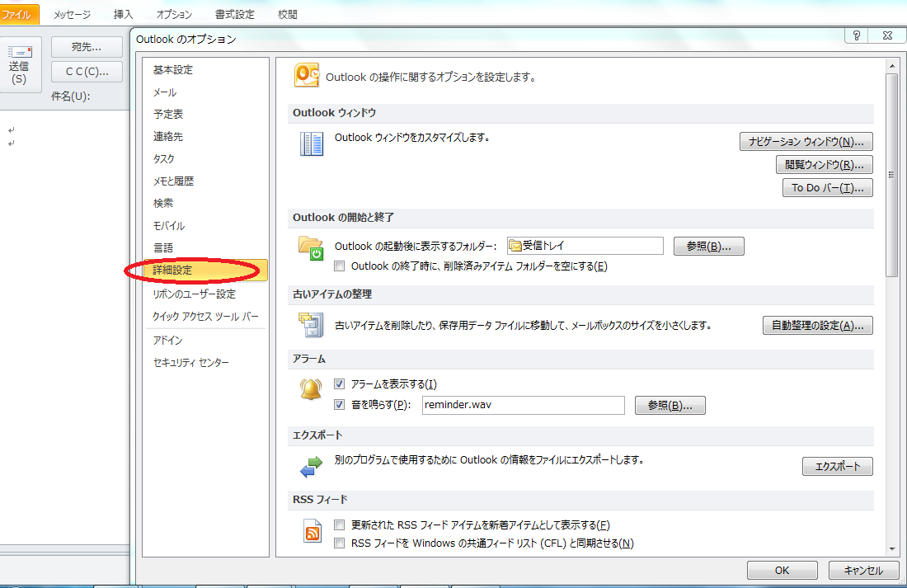Enable RSS sync with Windows CFL
This screenshot has height=588, width=907.
pos(340,543)
